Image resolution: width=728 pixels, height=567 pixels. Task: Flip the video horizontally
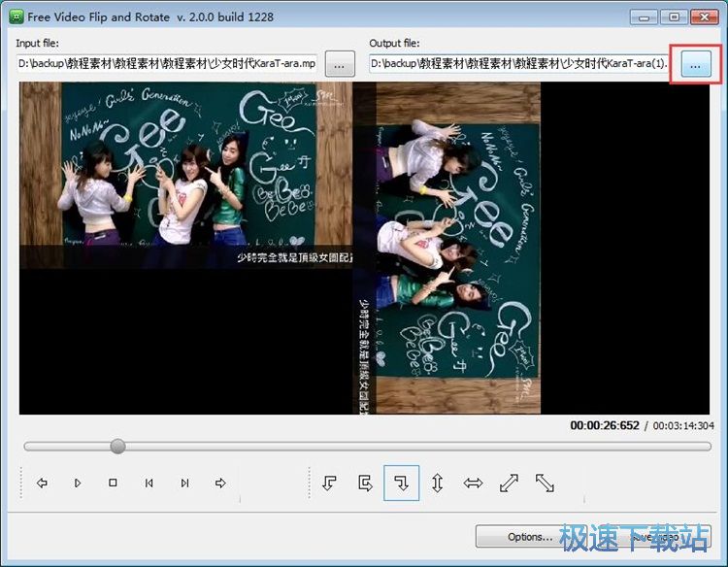[473, 483]
